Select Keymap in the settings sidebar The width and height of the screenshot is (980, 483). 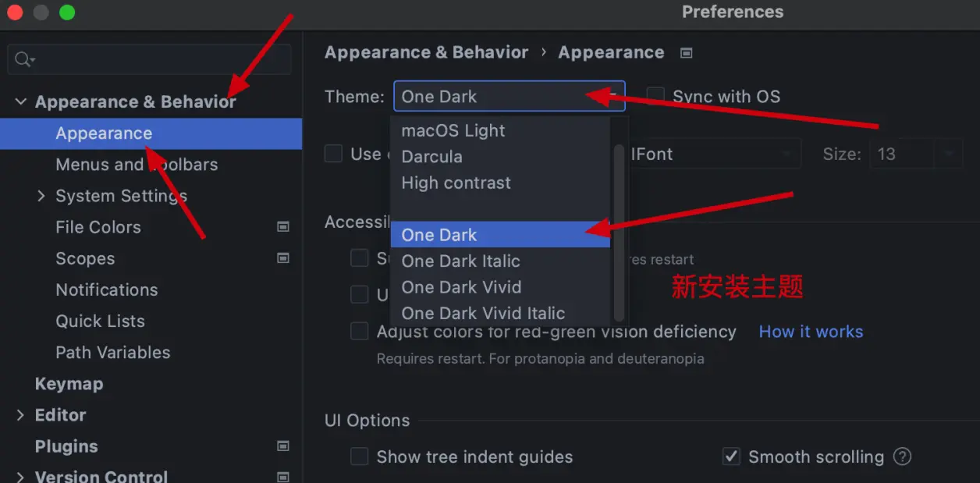pyautogui.click(x=69, y=384)
